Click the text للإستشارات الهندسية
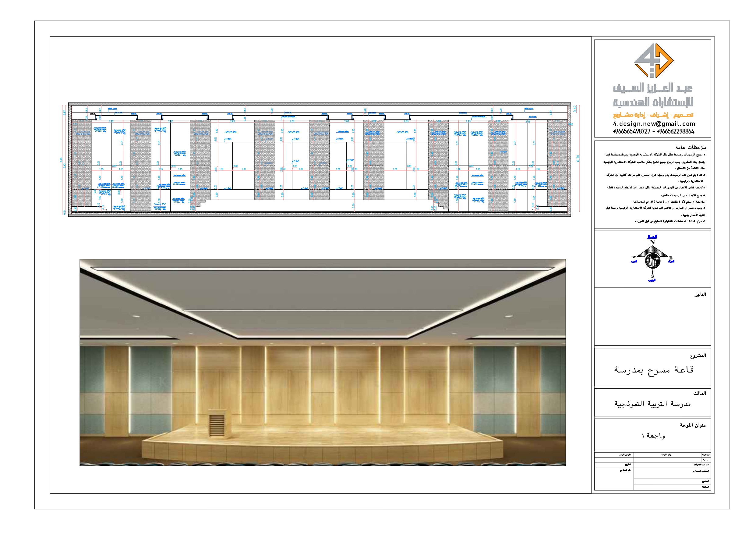 pos(653,102)
